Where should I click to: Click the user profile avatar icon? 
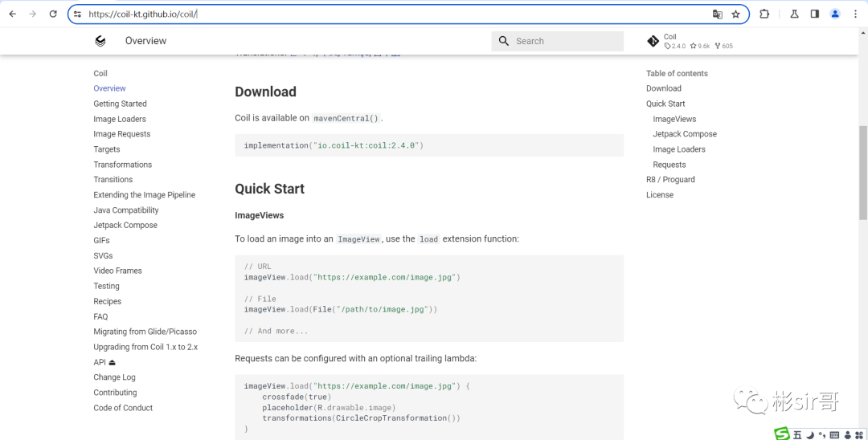(x=835, y=14)
